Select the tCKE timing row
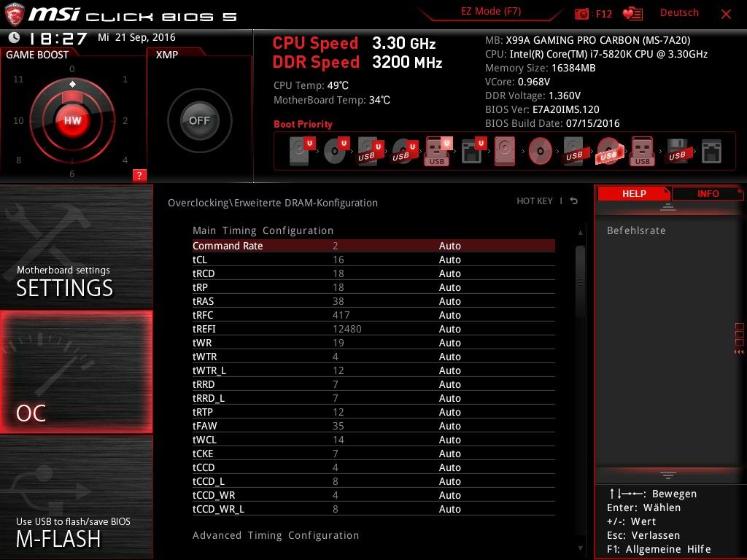747x560 pixels. (x=373, y=454)
